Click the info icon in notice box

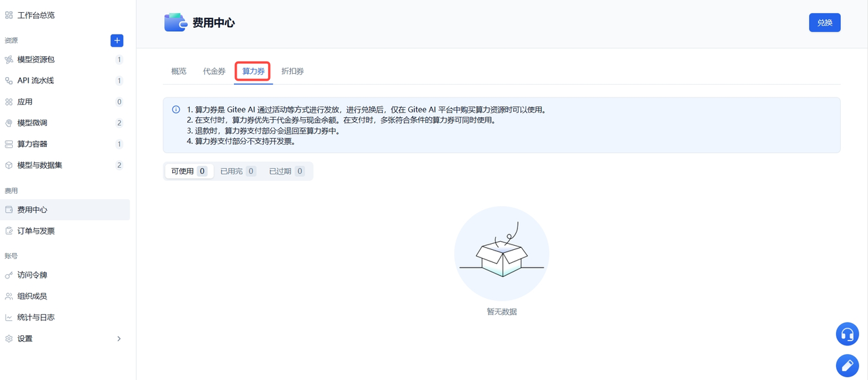(176, 109)
